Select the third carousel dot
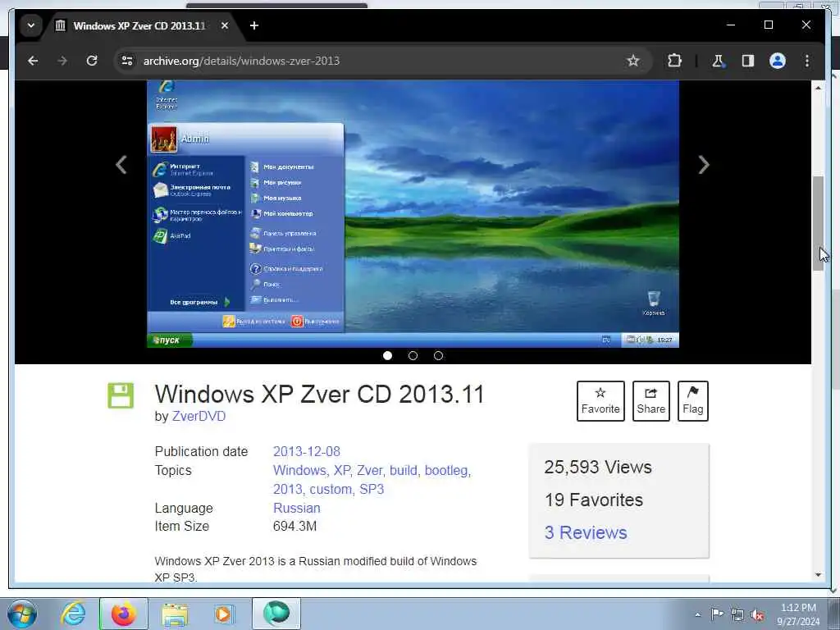Screen dimensions: 840x630 coord(438,356)
